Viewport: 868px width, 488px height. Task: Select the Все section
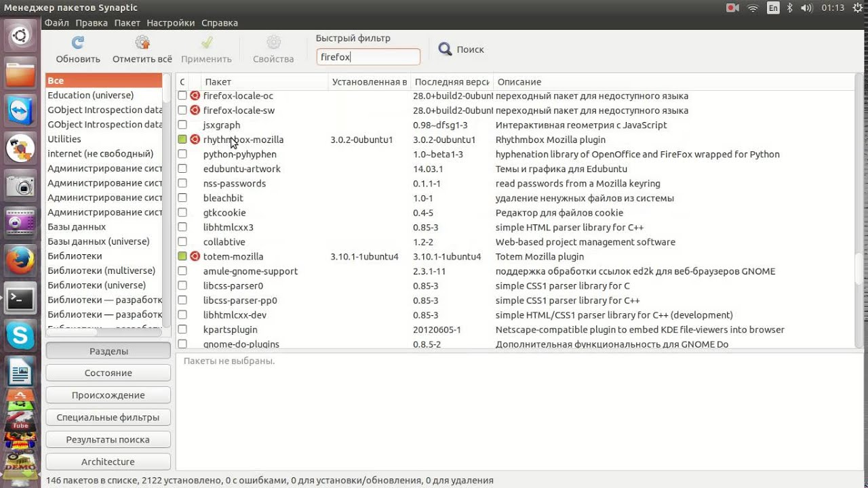104,81
